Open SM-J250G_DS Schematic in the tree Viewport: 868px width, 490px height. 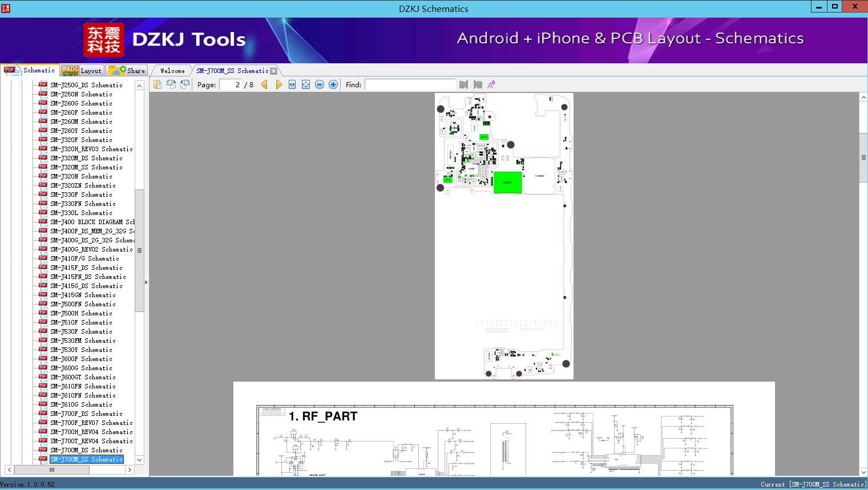(x=86, y=85)
